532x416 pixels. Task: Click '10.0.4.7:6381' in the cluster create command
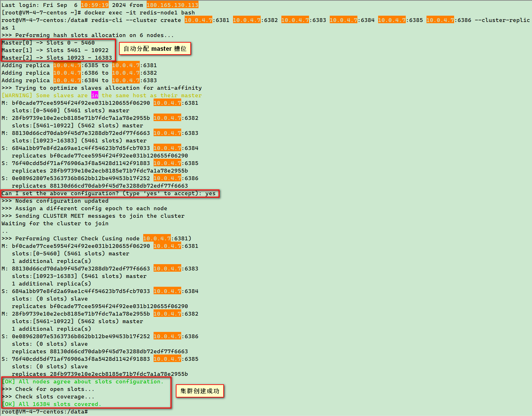207,20
